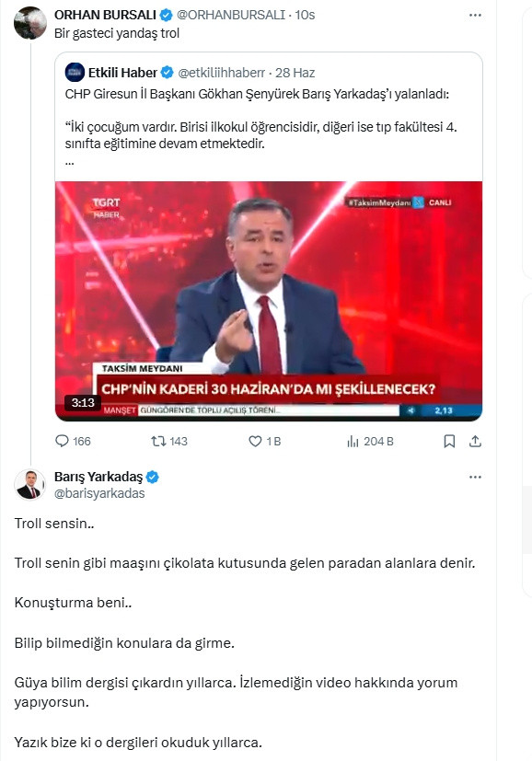532x761 pixels.
Task: Open the 28 Haz quoted tweet date
Action: tap(295, 73)
